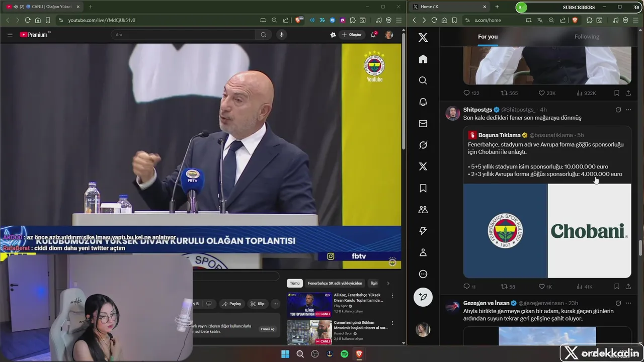The image size is (644, 362).
Task: Open Cumartesi günü Dükkan video title
Action: (361, 325)
